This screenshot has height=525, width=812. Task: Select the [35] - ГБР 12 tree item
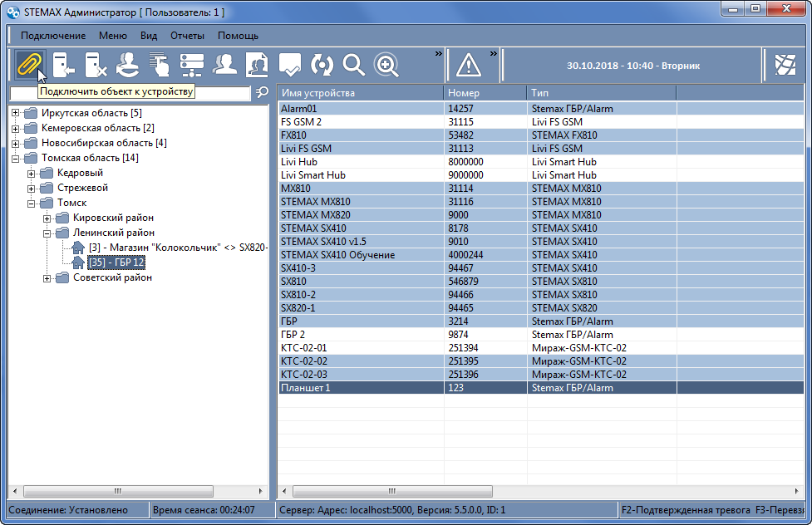coord(116,262)
